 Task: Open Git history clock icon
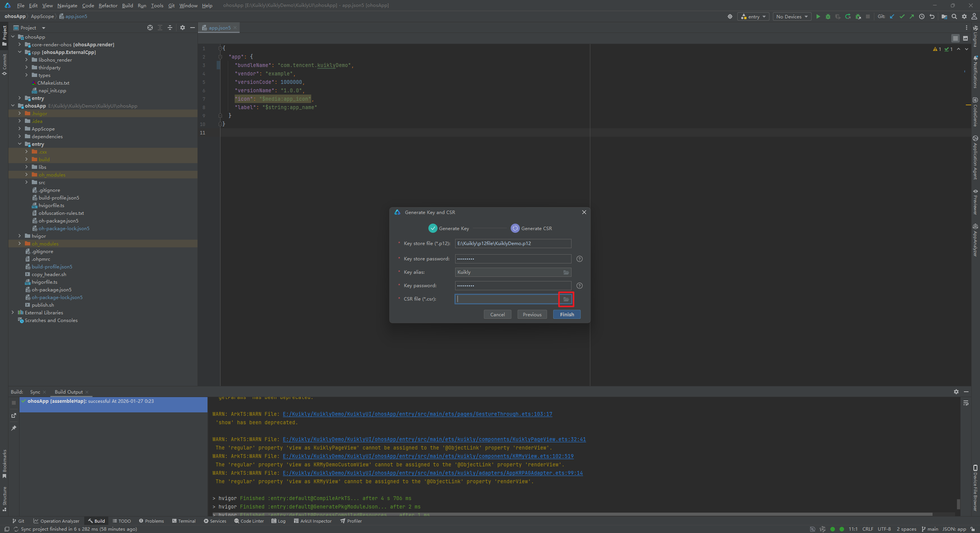click(922, 16)
